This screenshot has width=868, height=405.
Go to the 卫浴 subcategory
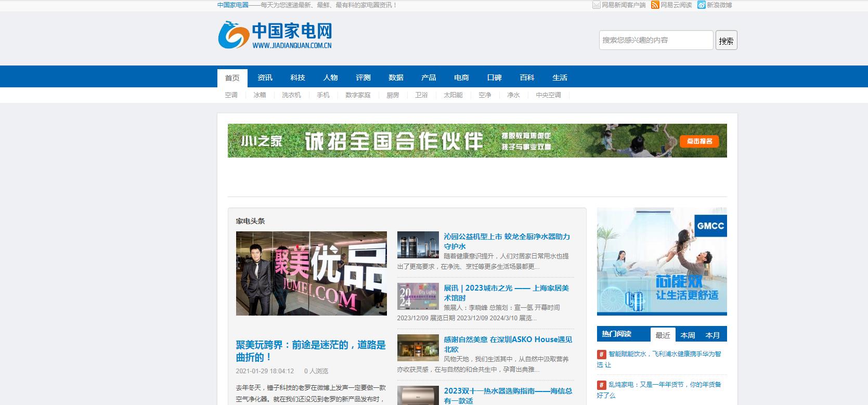[x=421, y=95]
